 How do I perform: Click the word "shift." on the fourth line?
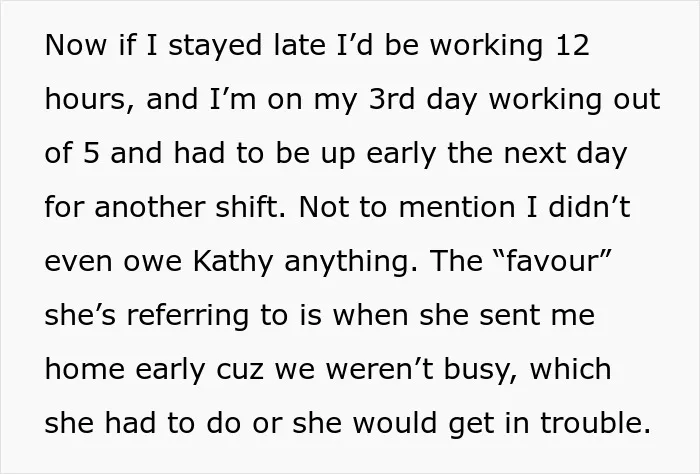[x=250, y=208]
